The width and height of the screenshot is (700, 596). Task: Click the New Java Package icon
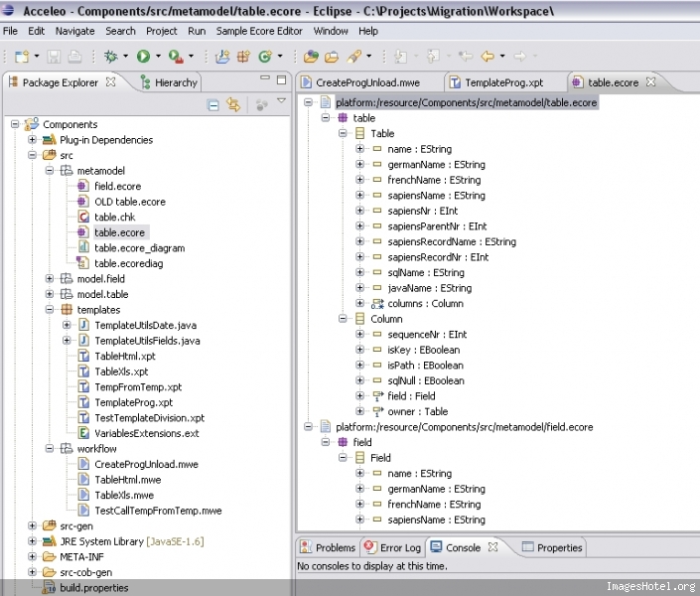click(243, 57)
